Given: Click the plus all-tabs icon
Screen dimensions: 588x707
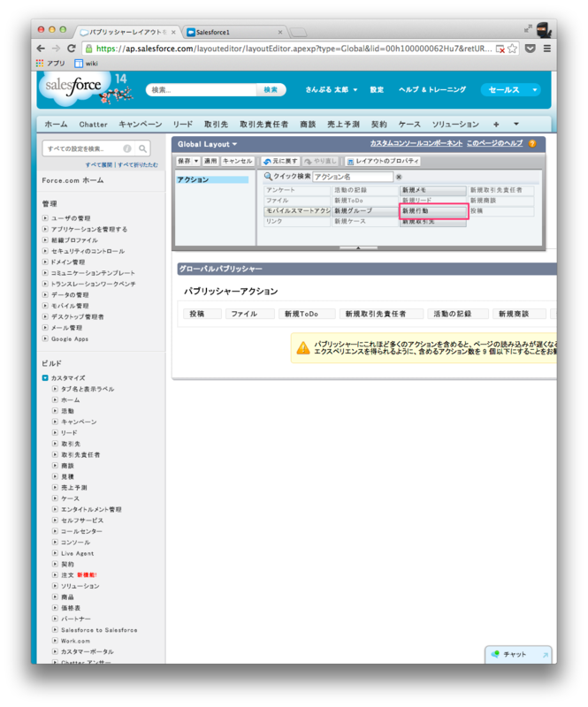Looking at the screenshot, I should (496, 124).
